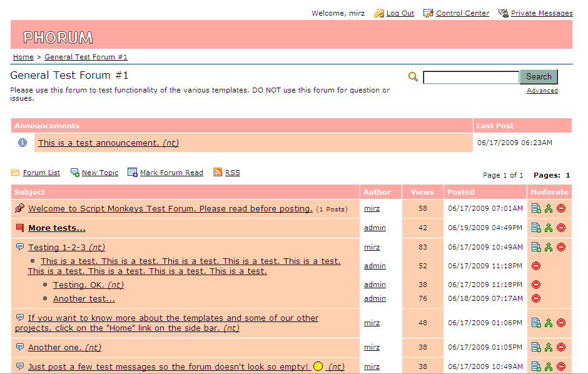Click the orange RSS feed icon

click(x=218, y=172)
